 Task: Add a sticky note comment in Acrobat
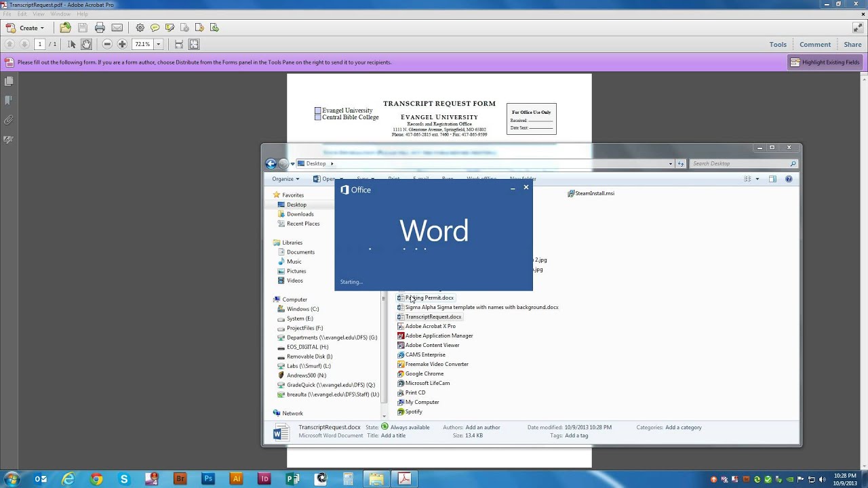click(x=155, y=28)
